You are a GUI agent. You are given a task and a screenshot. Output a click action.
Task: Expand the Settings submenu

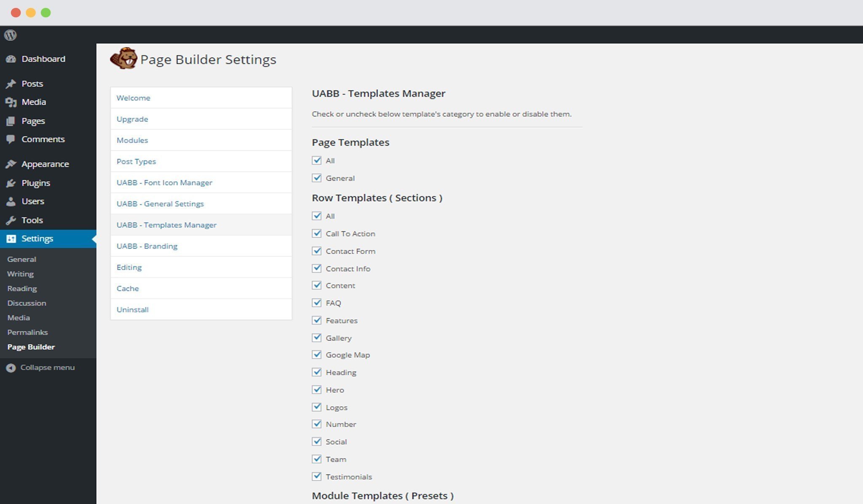coord(37,238)
